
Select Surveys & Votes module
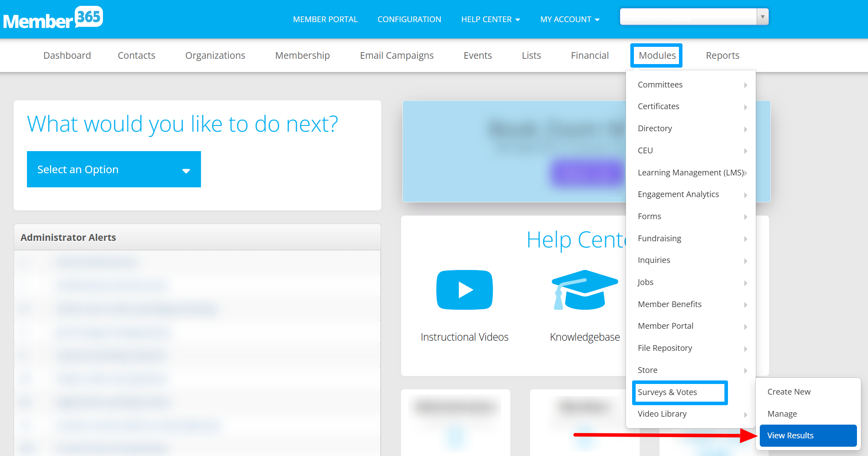[680, 392]
